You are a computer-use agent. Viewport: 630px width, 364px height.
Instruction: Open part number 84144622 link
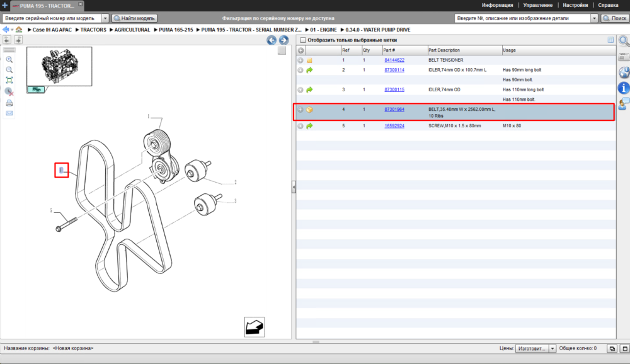point(394,60)
